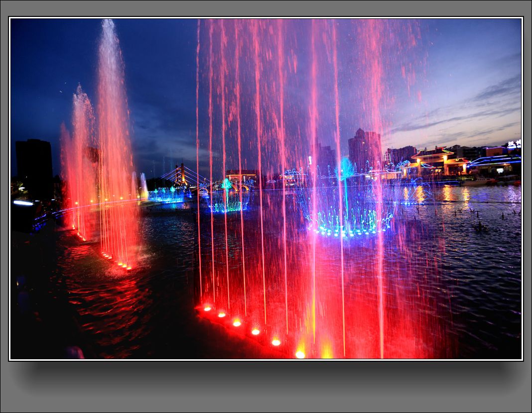532x413 pixels.
Task: Click the cyan jet atop the center fountain
Action: coord(346,168)
